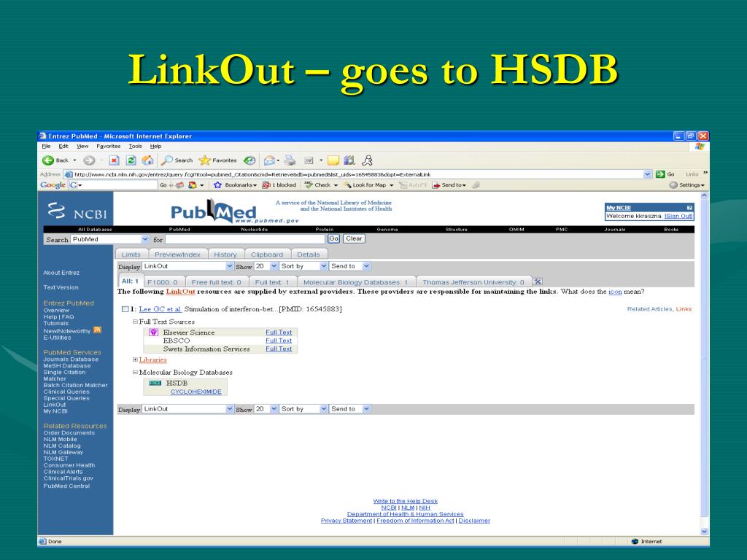
Task: Click the Google toolbar Bookmarks star
Action: coord(217,184)
